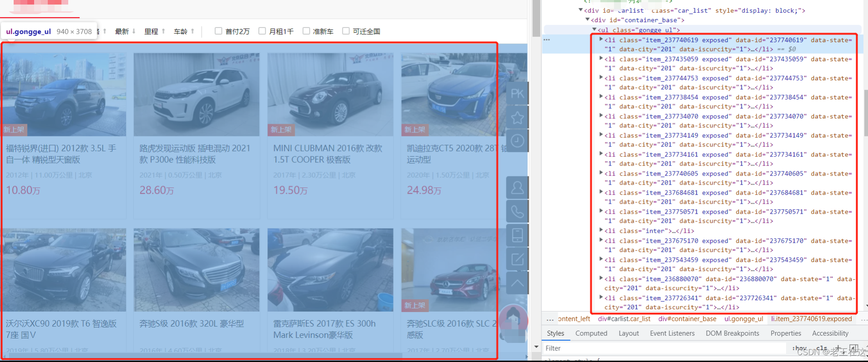This screenshot has height=362, width=868.
Task: Sort listings by 里程
Action: pos(155,31)
